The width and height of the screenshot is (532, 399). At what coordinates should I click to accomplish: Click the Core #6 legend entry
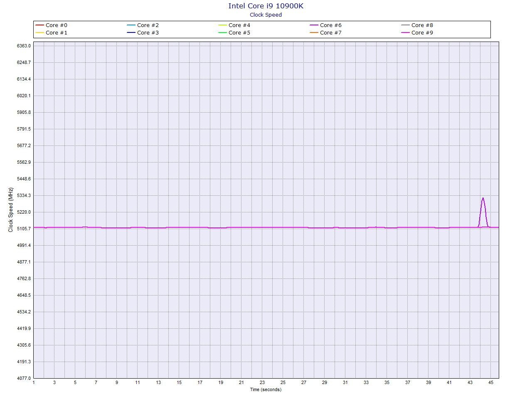tap(326, 25)
